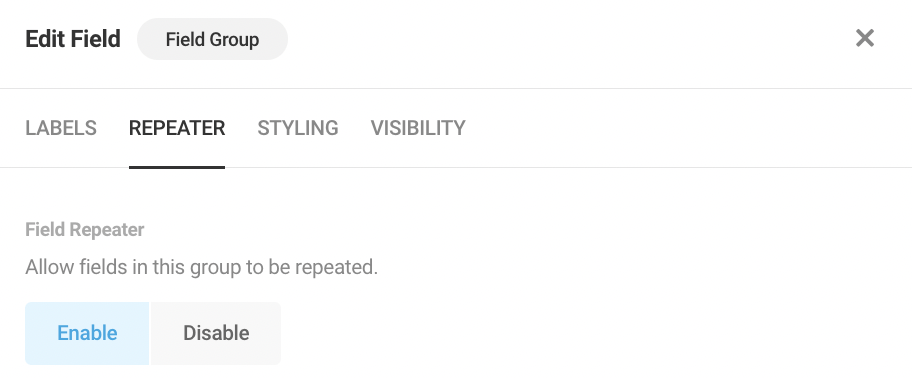The width and height of the screenshot is (912, 378).
Task: Turn on repeating with the Enable option
Action: tap(87, 333)
